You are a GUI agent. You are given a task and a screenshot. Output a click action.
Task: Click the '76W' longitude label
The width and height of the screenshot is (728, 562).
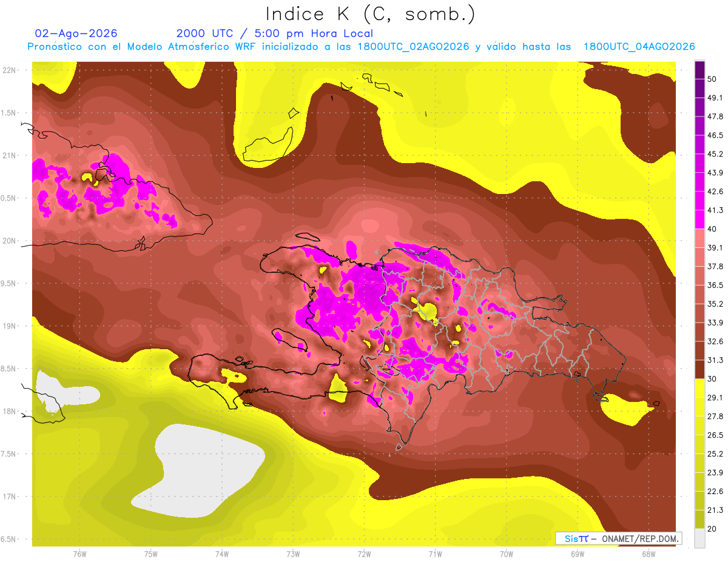[x=79, y=554]
